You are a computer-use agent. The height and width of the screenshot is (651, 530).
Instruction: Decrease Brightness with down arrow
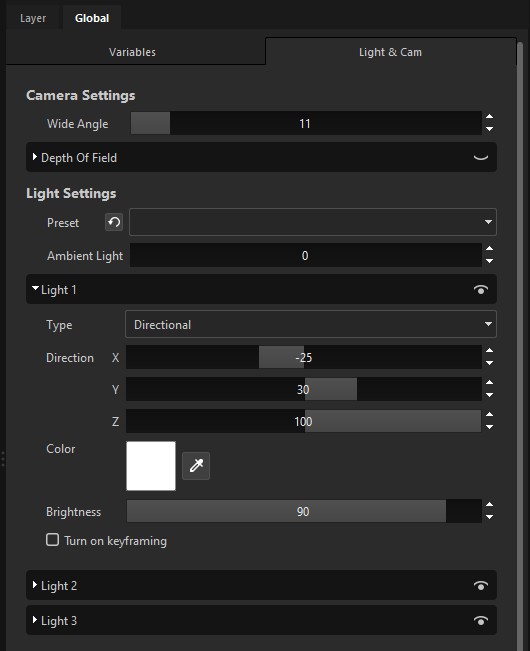click(489, 517)
